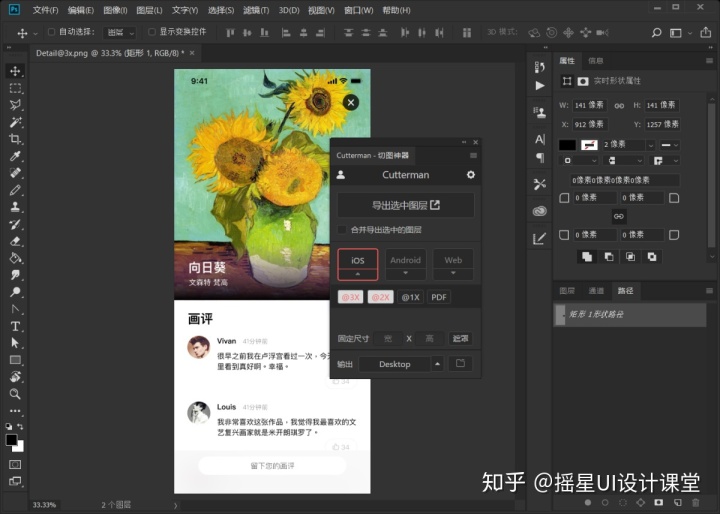This screenshot has width=720, height=514.
Task: Open the 文件(F) menu
Action: point(45,10)
